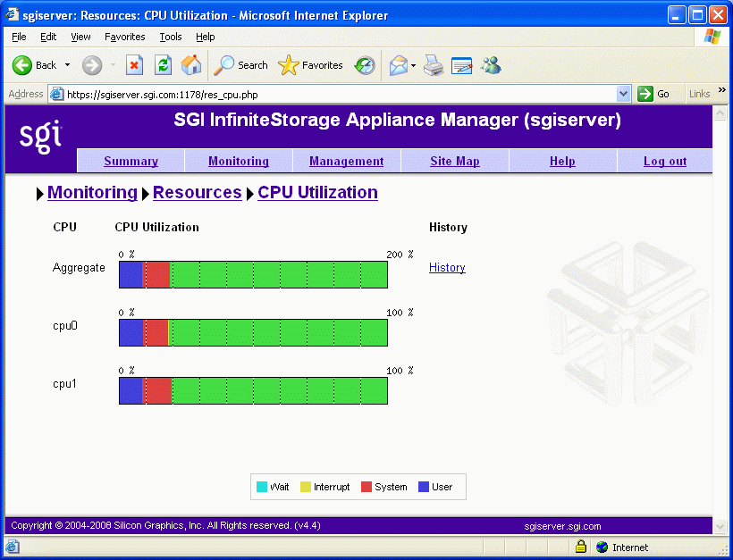Click the cpu1 utilization bar
Screen dimensions: 733x560
[x=253, y=390]
